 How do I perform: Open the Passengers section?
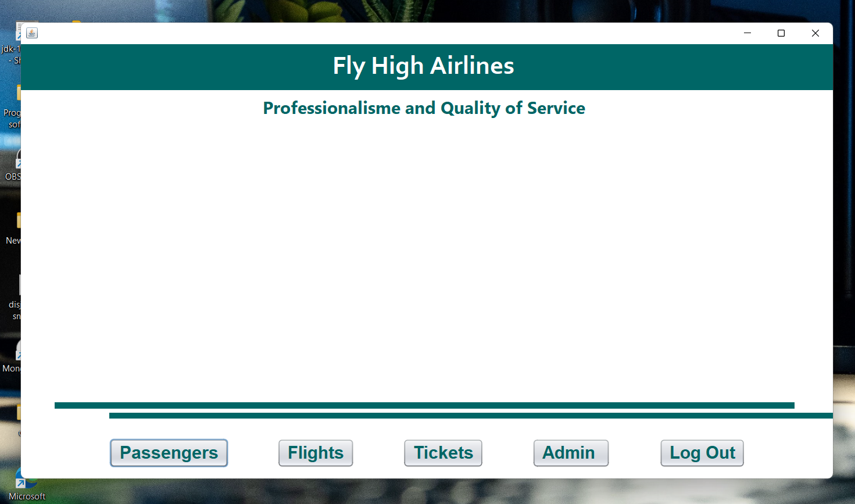tap(169, 453)
